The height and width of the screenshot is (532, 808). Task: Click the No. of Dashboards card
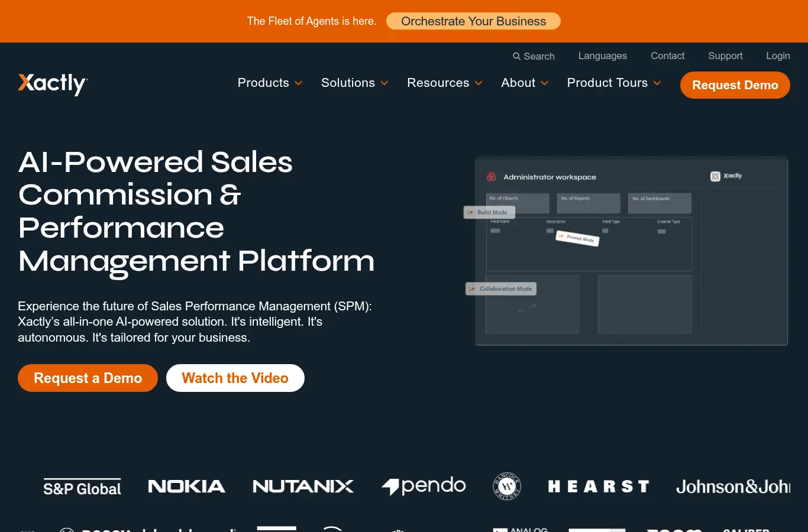click(660, 203)
